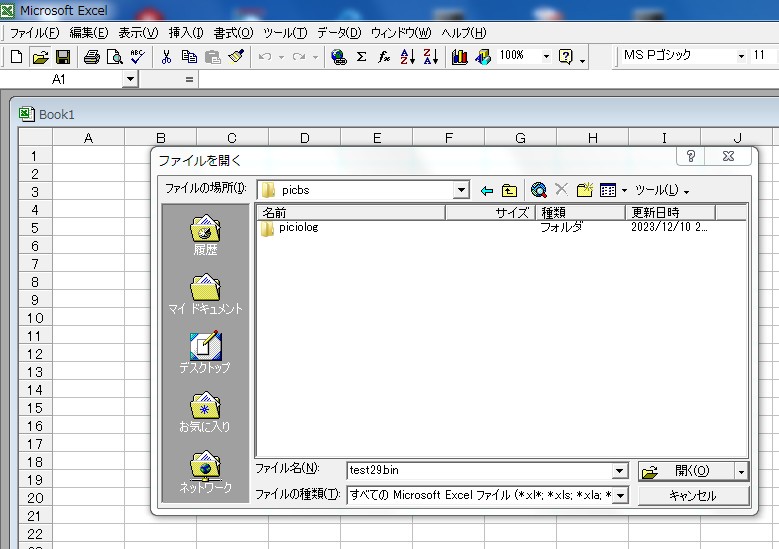The height and width of the screenshot is (549, 779).
Task: Open the ツール(L) dropdown in dialog
Action: 662,190
